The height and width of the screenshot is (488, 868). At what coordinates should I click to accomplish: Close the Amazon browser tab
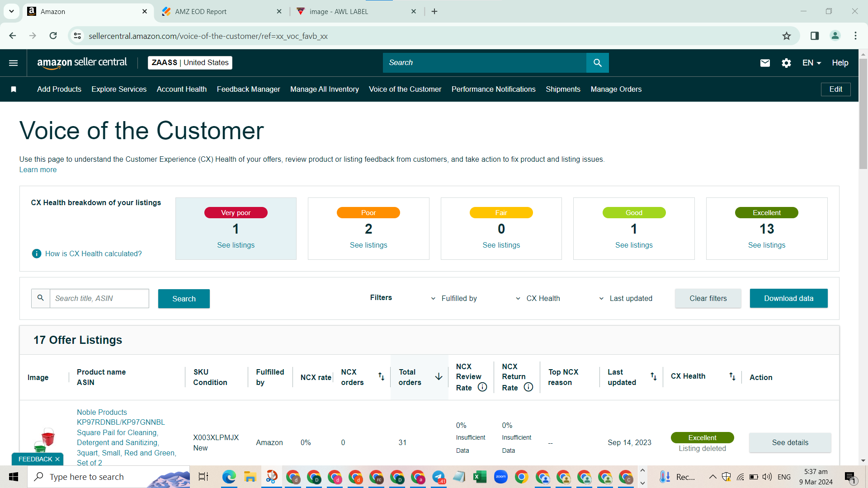point(145,12)
